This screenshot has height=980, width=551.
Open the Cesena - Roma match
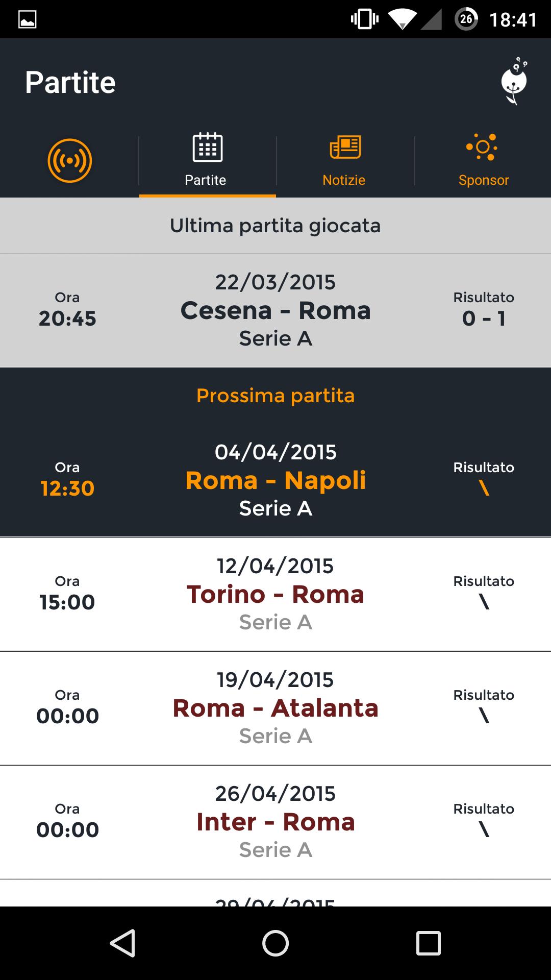[275, 310]
